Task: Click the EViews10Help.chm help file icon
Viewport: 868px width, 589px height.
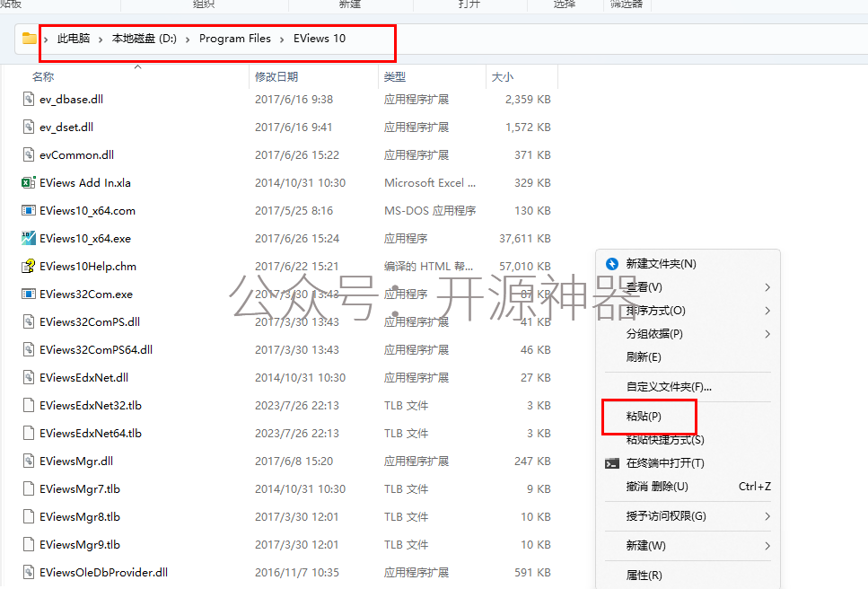Action: pyautogui.click(x=28, y=267)
